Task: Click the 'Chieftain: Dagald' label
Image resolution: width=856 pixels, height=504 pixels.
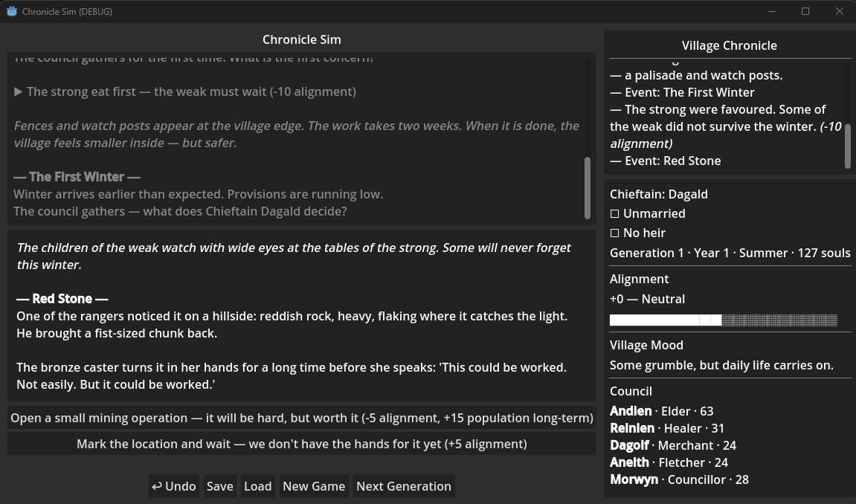Action: pyautogui.click(x=659, y=194)
